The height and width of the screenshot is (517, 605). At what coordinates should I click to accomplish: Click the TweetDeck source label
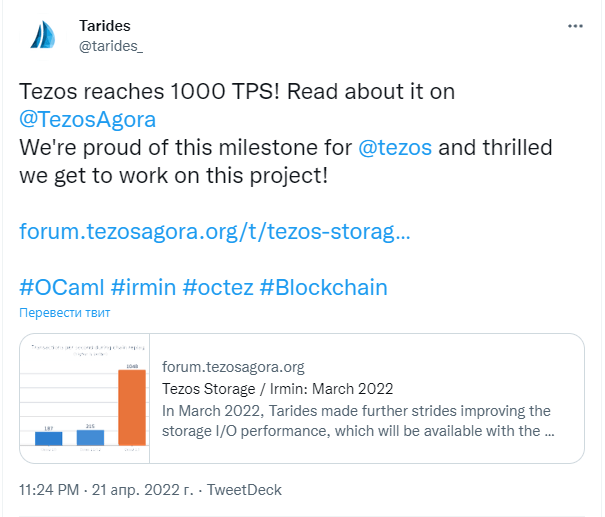pyautogui.click(x=244, y=490)
